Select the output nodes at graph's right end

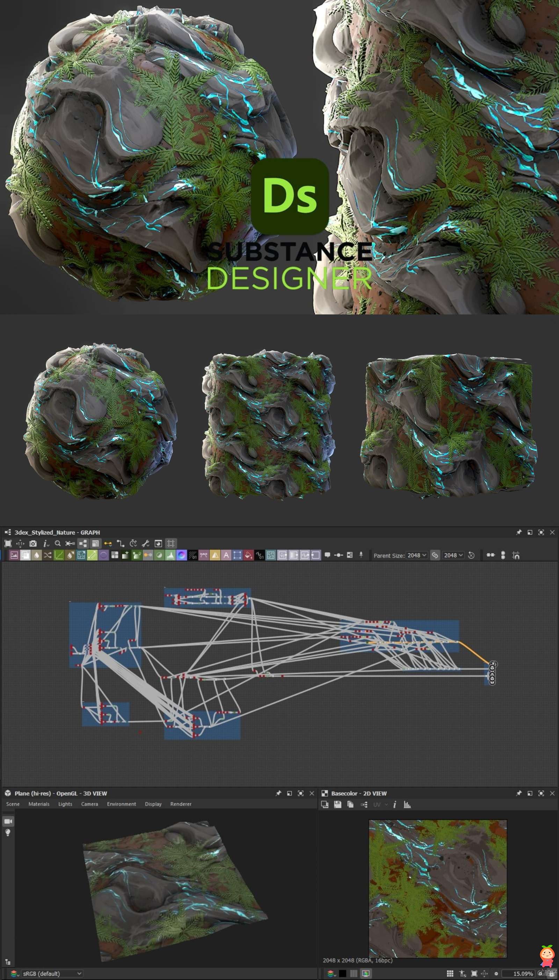tap(493, 673)
